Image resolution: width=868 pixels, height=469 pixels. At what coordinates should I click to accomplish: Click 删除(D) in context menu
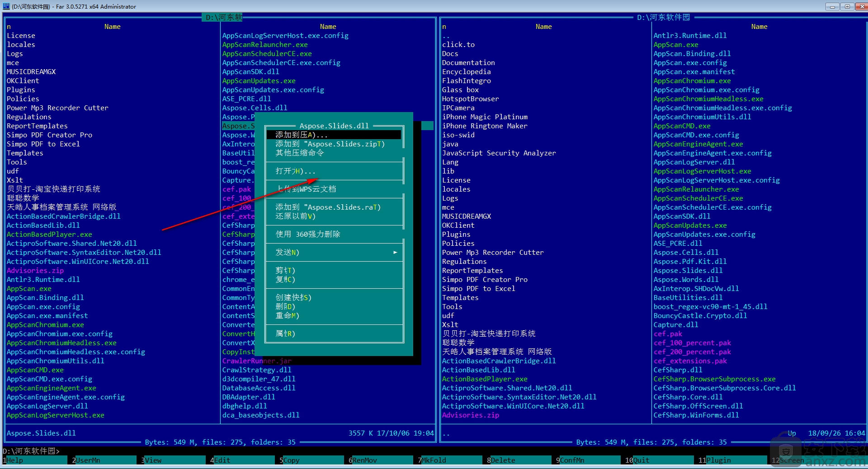click(334, 306)
